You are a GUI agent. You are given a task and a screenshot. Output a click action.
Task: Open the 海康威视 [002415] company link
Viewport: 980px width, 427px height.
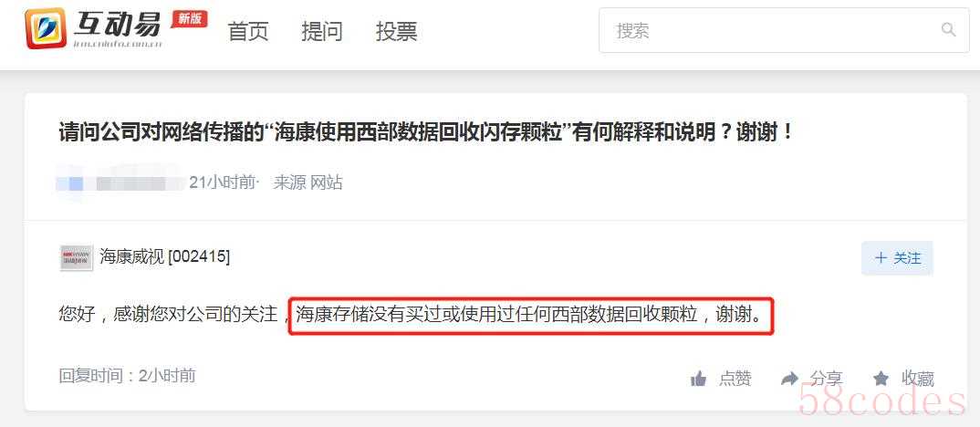click(164, 256)
